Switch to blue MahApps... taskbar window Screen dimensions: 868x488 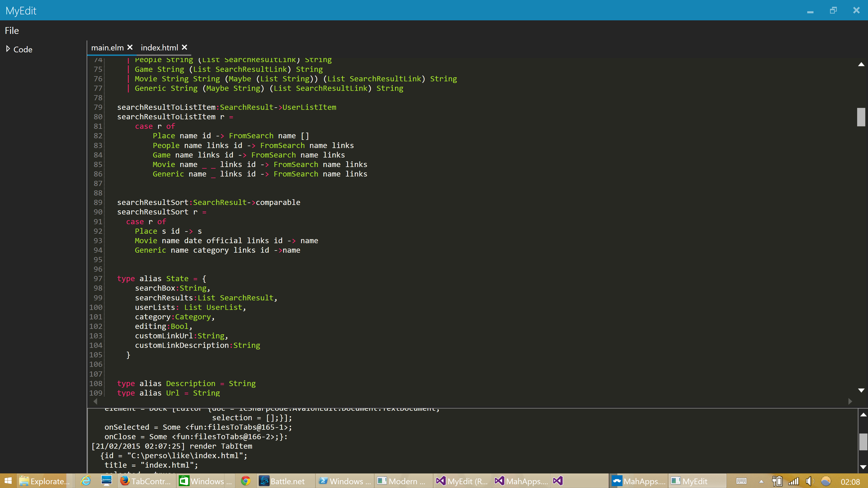point(639,481)
